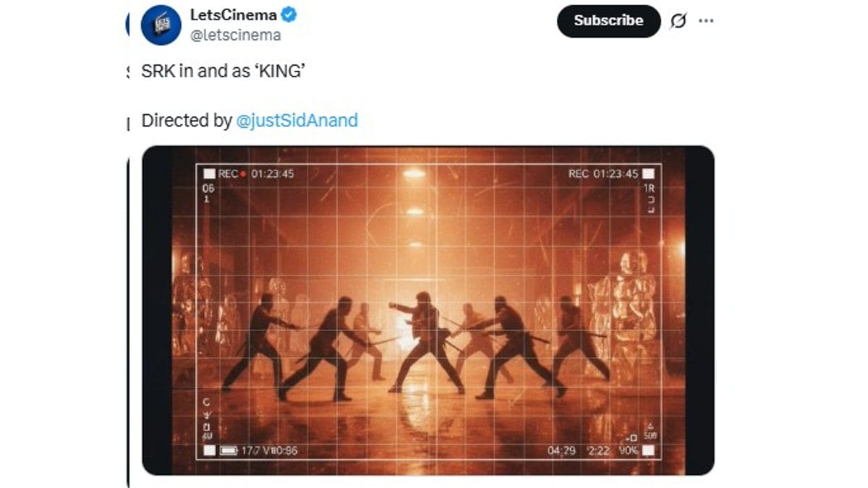Click the "Directed by" text
This screenshot has height=488, width=868.
tap(187, 121)
